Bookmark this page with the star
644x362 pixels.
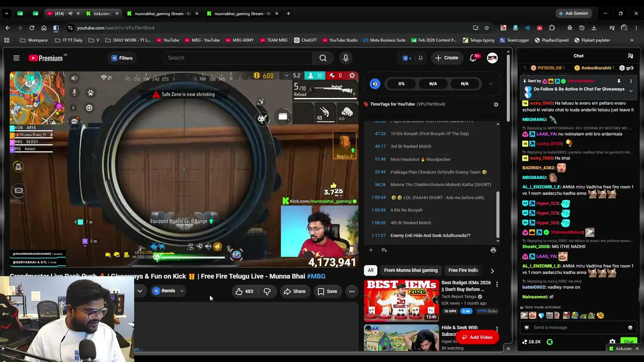click(487, 28)
